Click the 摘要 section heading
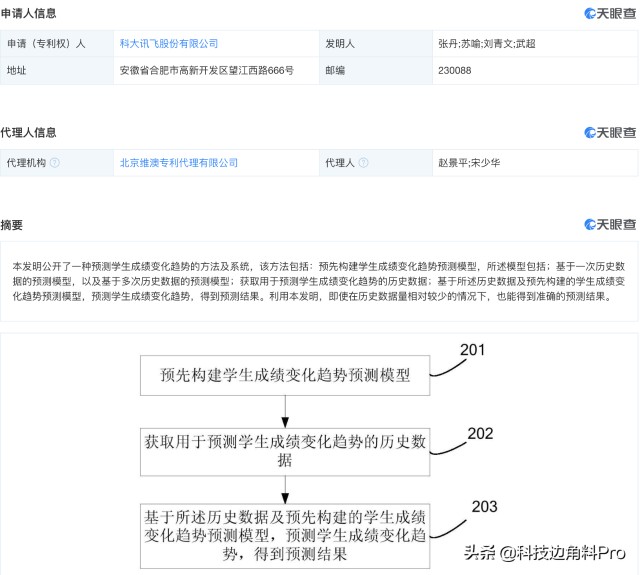This screenshot has width=640, height=575. 11,225
